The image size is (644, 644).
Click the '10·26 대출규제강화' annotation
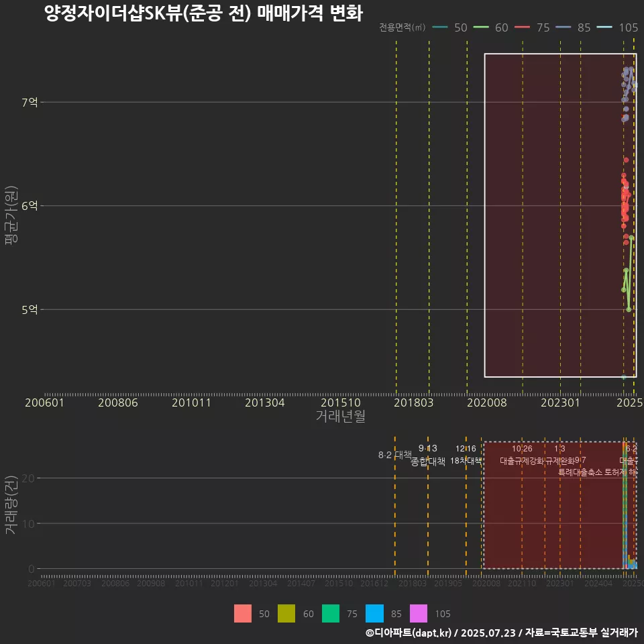pyautogui.click(x=522, y=455)
